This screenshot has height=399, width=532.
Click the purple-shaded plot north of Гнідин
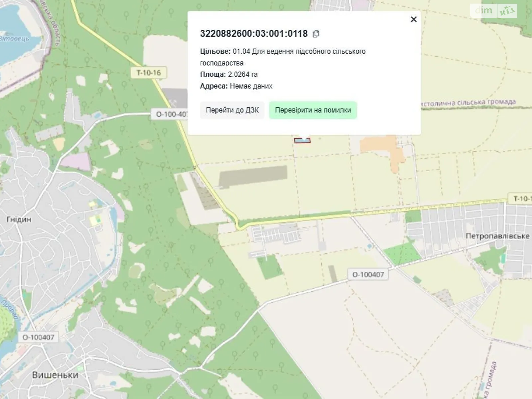point(75,161)
